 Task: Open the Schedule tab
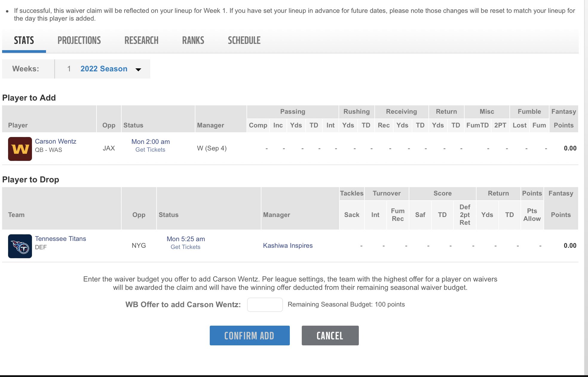pyautogui.click(x=244, y=41)
